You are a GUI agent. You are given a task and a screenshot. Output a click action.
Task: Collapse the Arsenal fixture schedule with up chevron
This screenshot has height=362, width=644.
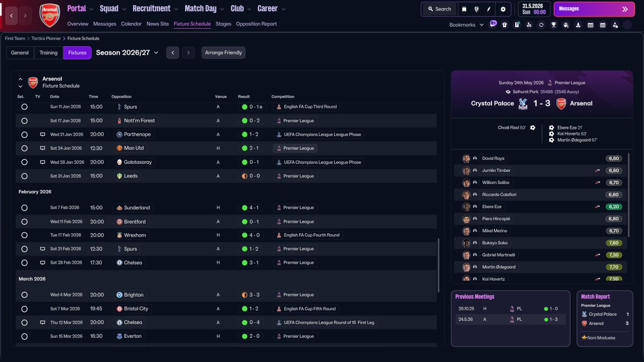(21, 79)
